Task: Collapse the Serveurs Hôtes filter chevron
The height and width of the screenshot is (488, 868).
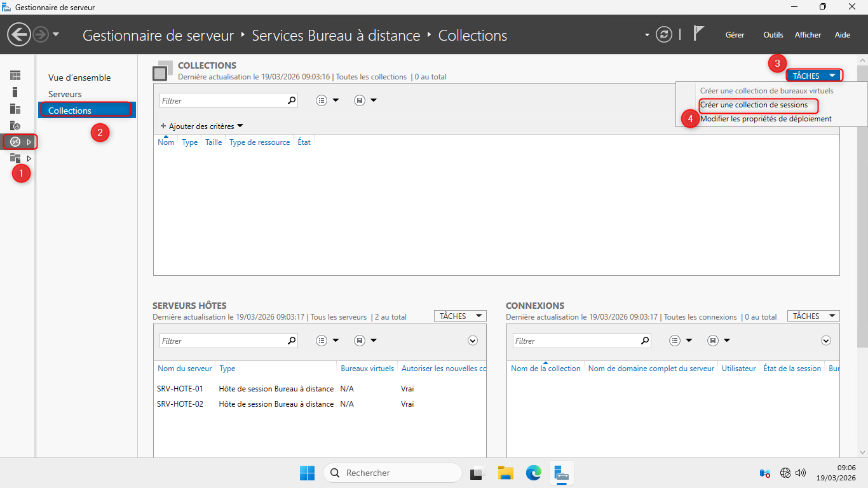Action: point(473,341)
